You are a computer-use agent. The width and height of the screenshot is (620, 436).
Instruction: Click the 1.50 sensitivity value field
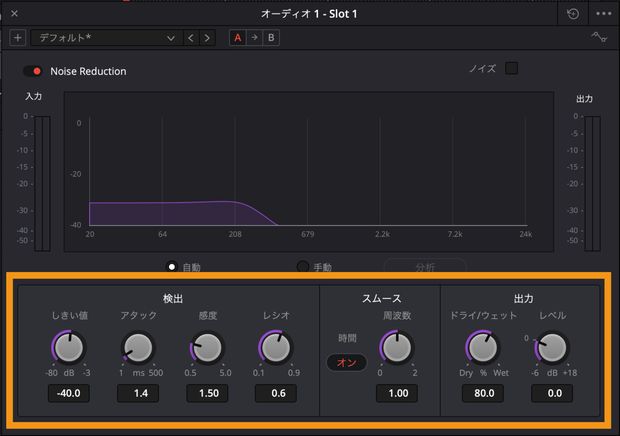pyautogui.click(x=207, y=393)
